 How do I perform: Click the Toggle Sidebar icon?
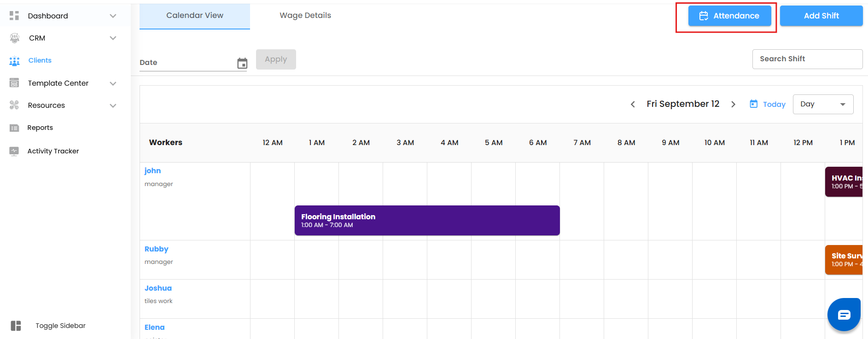click(16, 326)
